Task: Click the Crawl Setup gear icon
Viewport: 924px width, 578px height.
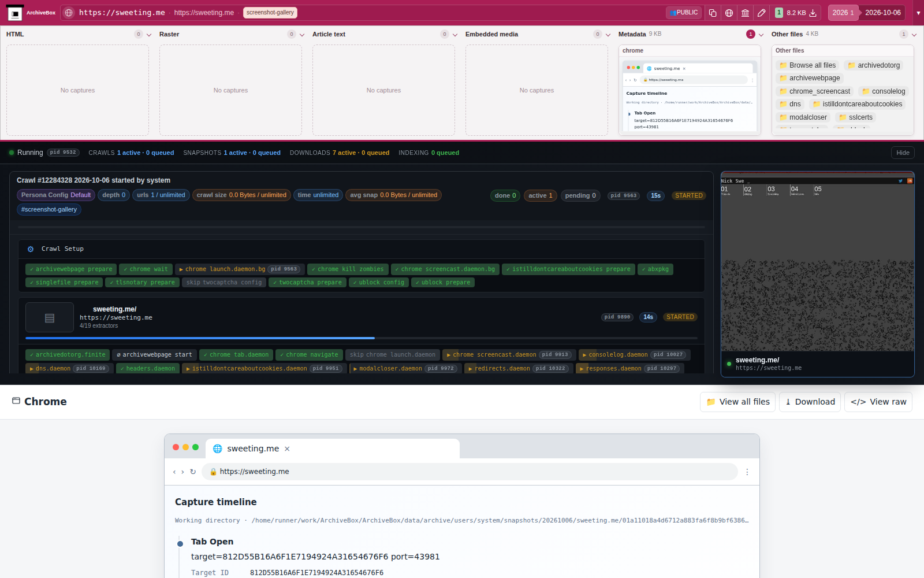Action: 31,249
